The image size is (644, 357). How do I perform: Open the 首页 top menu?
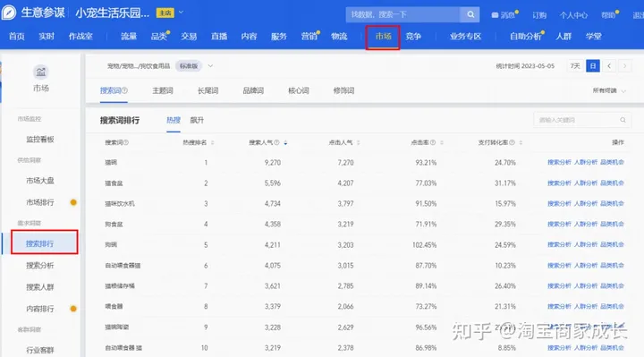[17, 36]
